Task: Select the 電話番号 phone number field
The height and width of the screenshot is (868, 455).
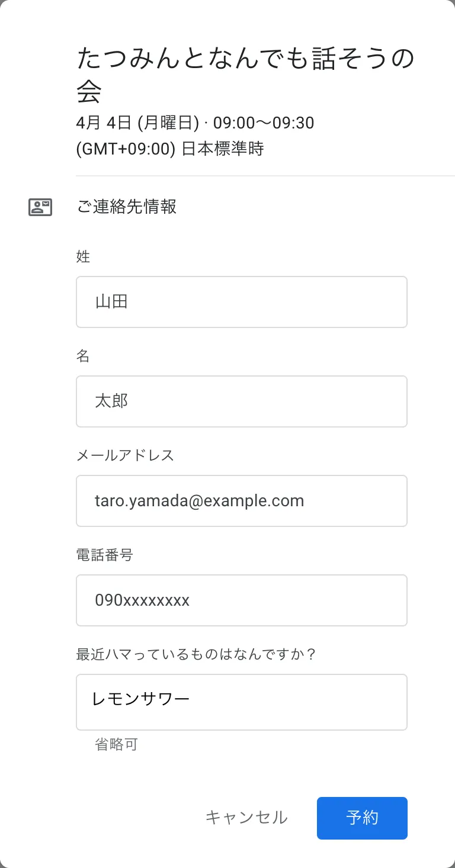Action: [241, 600]
